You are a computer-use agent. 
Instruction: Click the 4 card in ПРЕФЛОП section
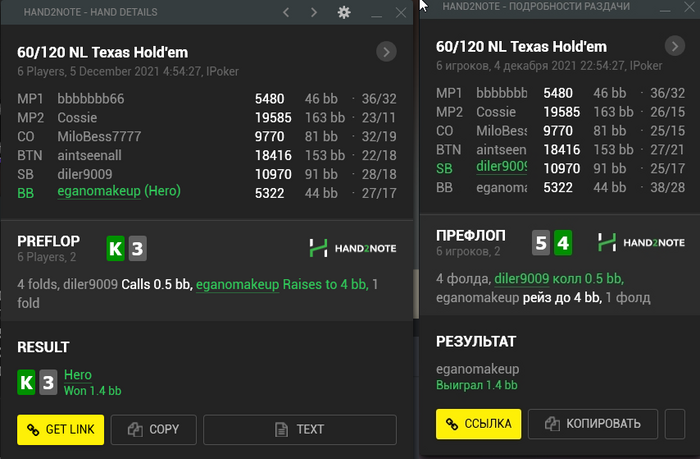pos(563,243)
